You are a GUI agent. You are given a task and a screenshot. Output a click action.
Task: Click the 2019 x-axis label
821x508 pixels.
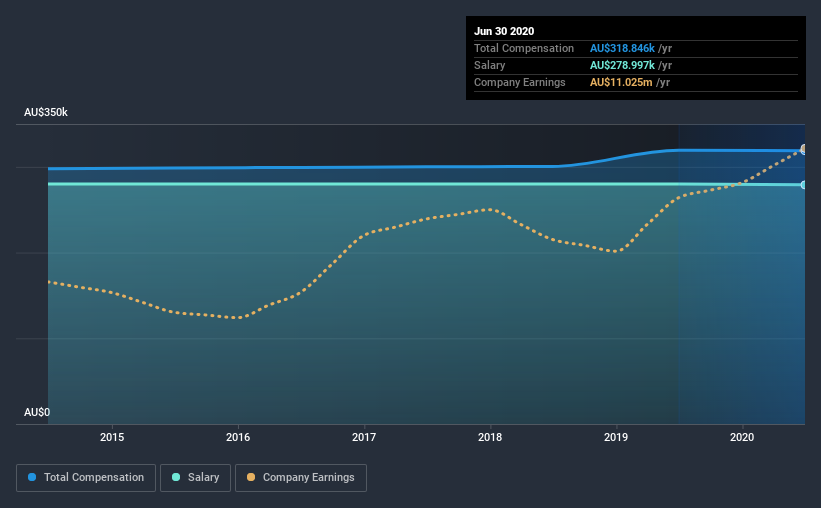[616, 437]
